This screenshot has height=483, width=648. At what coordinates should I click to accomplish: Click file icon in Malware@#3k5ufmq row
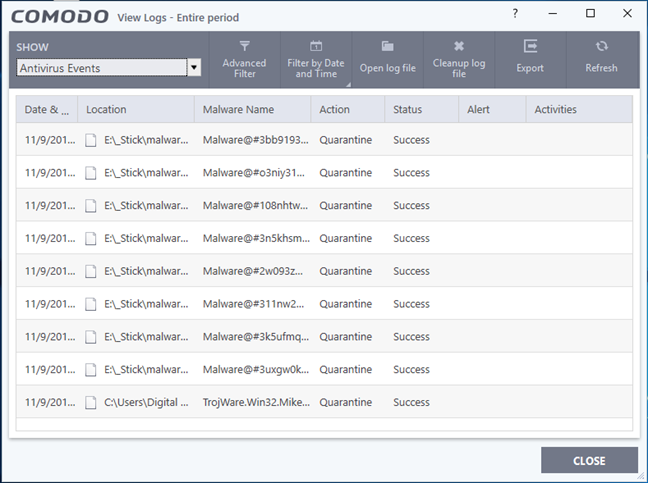click(x=91, y=337)
